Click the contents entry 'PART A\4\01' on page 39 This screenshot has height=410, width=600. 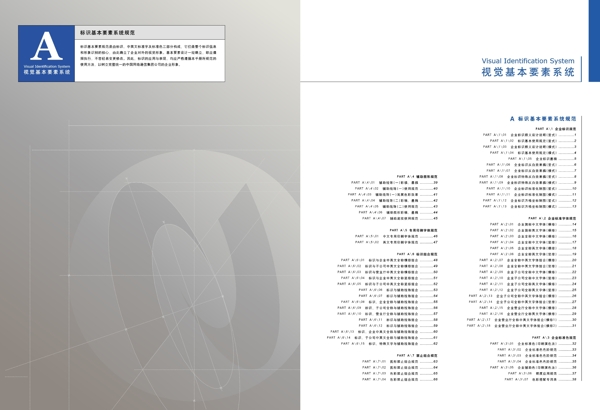pyautogui.click(x=394, y=183)
